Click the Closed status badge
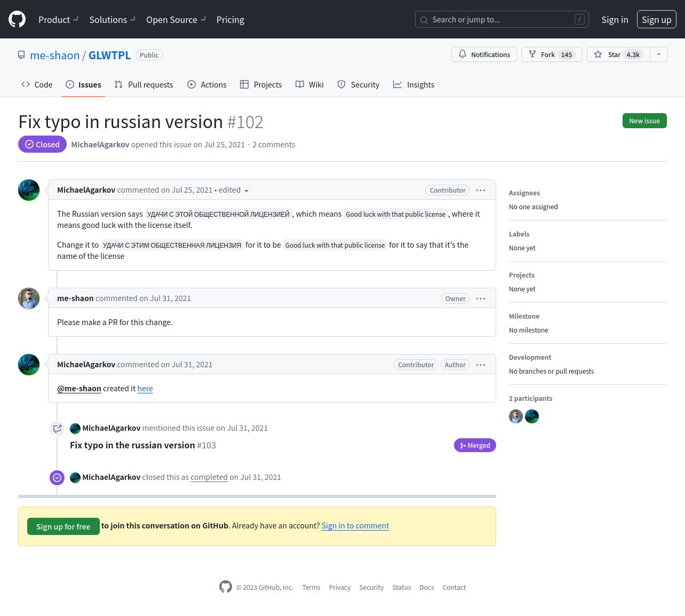Screen dimensions: 685x616 coord(42,144)
